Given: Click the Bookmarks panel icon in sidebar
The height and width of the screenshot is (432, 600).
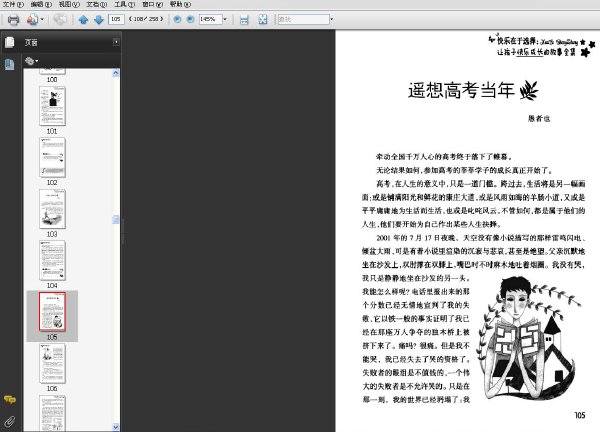Looking at the screenshot, I should tap(10, 64).
